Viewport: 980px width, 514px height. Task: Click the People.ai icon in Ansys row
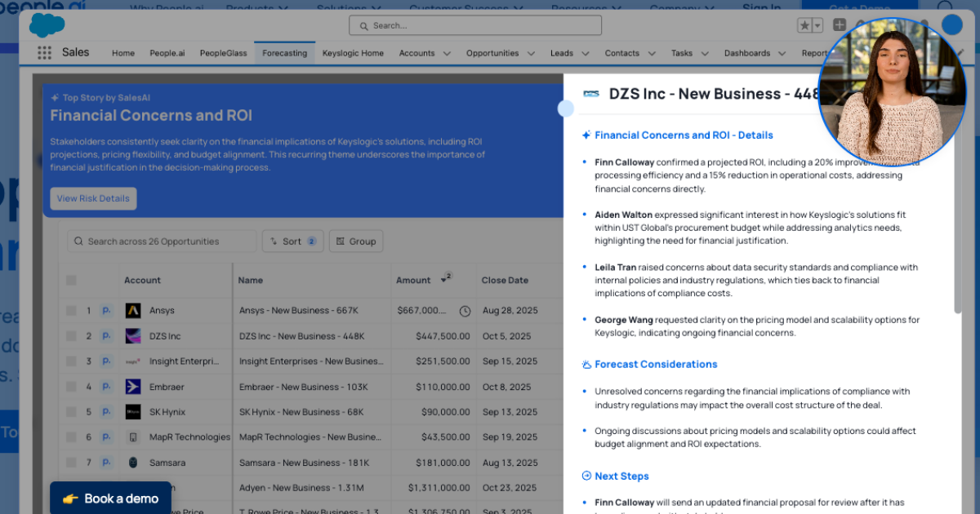pyautogui.click(x=106, y=310)
